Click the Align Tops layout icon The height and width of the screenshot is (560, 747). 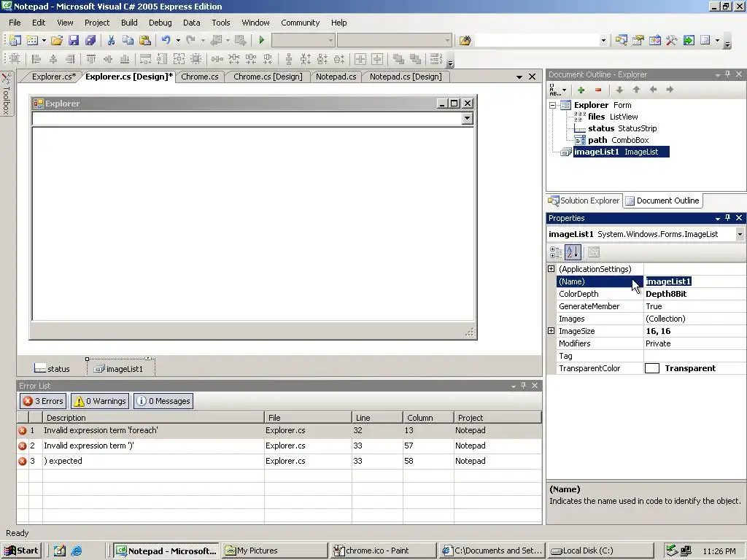coord(91,59)
